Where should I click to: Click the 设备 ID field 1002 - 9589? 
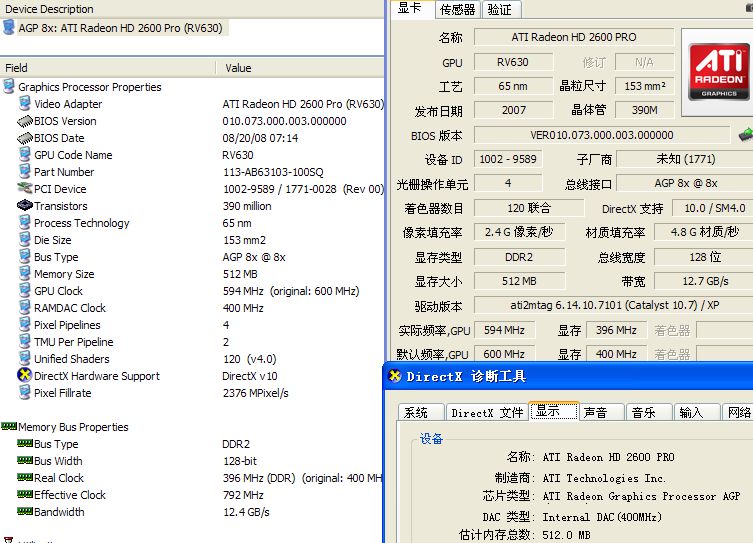tap(508, 159)
